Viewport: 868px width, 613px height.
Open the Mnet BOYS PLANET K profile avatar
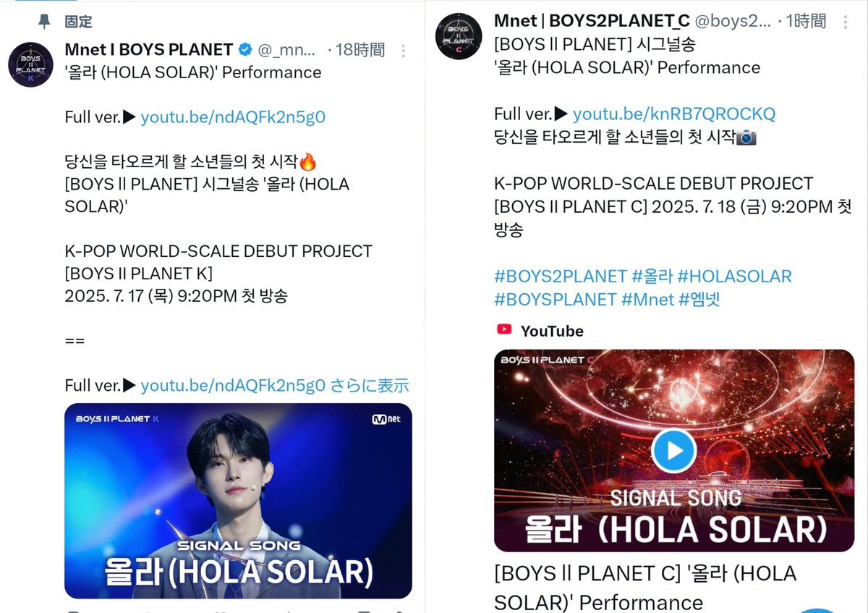pos(30,64)
